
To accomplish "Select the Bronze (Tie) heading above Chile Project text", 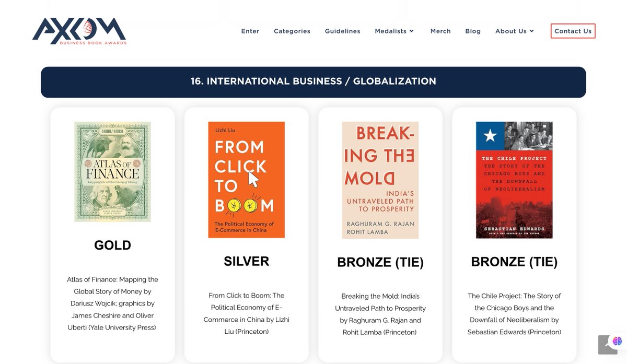I will 514,262.
